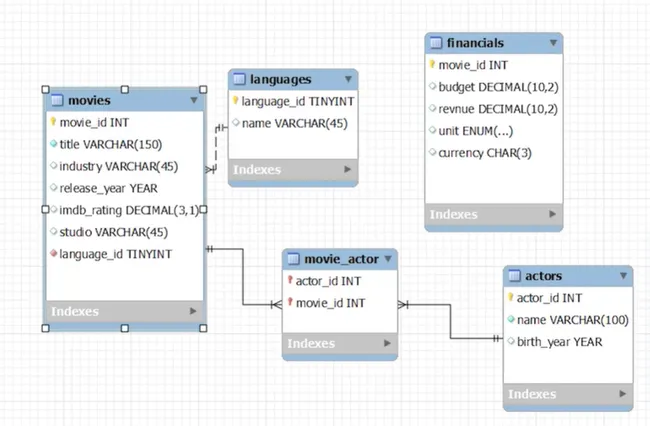Click the financials table icon
Screen dimensions: 650x426
(436, 43)
